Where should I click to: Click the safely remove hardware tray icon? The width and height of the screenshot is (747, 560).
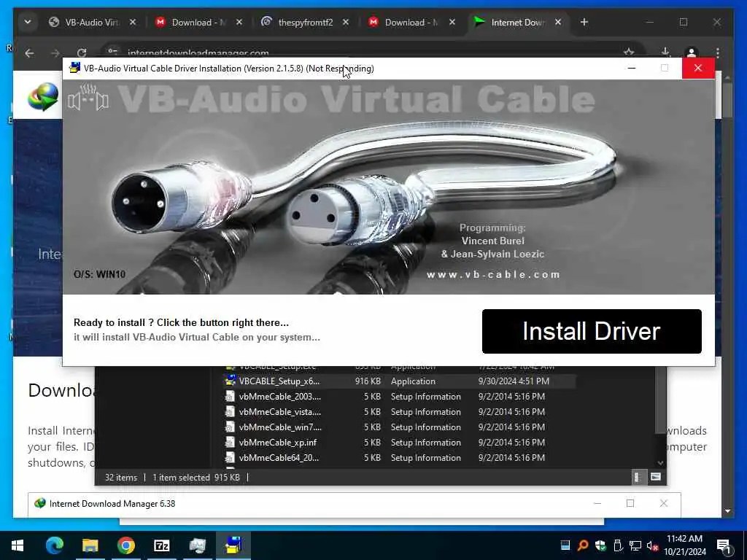[617, 545]
